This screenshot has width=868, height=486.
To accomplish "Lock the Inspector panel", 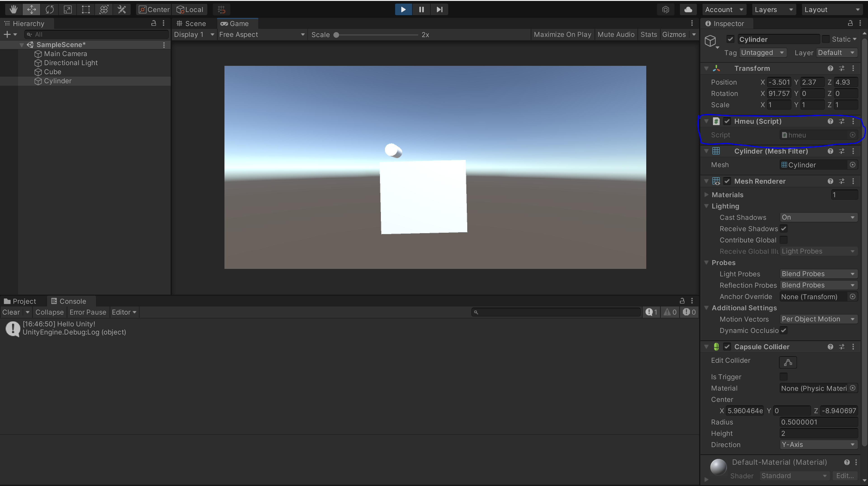I will [x=850, y=23].
